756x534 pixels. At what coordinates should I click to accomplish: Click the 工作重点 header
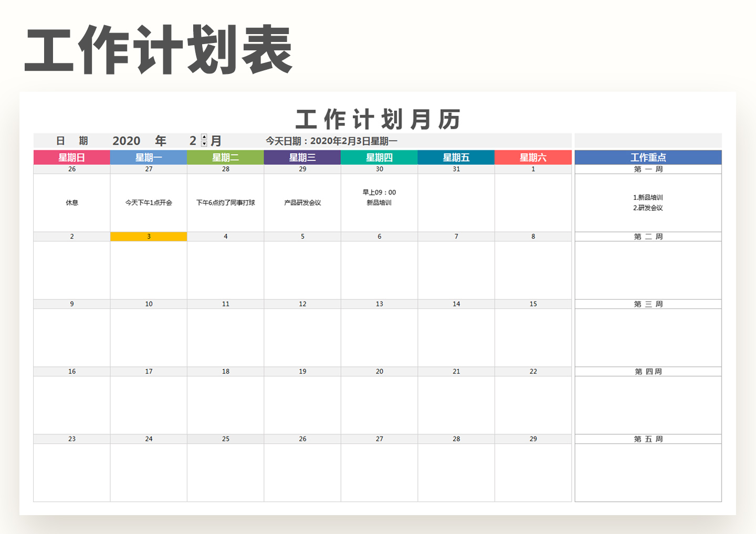coord(648,157)
